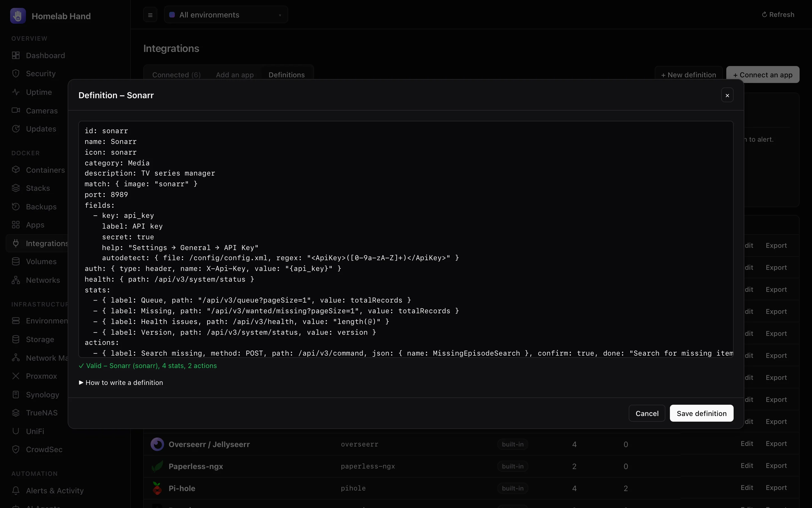Export the Pi-hole definition

click(776, 487)
